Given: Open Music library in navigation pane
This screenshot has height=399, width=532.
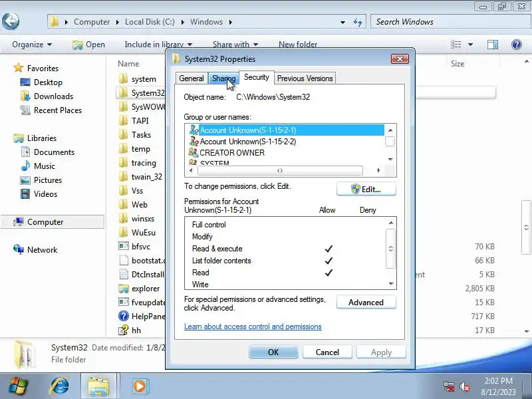Looking at the screenshot, I should (x=45, y=166).
